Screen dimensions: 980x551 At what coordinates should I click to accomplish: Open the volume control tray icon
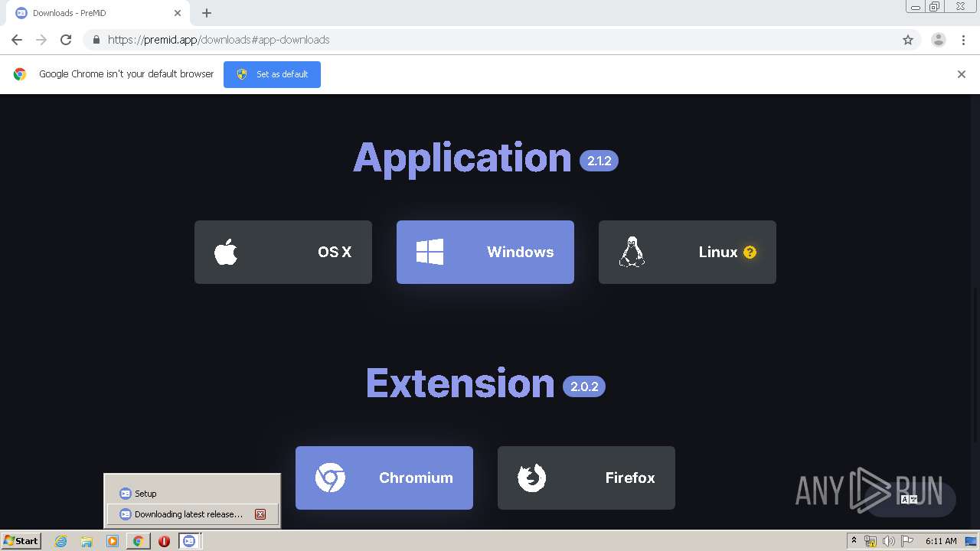click(889, 541)
